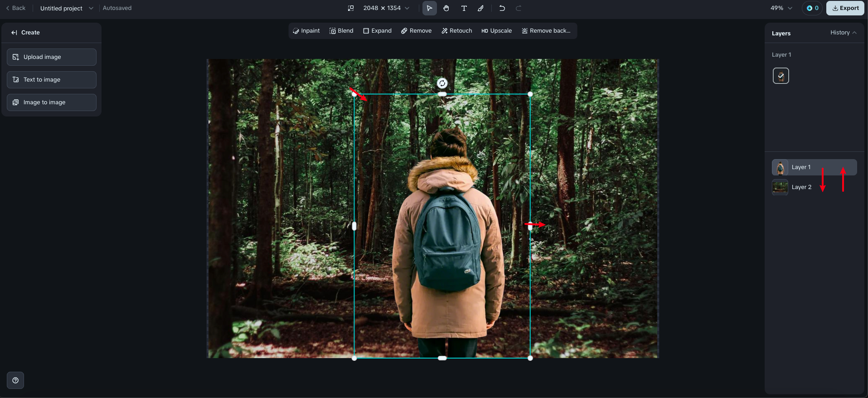Click the left middle handle of selection
Viewport: 868px width, 398px height.
[x=354, y=226]
